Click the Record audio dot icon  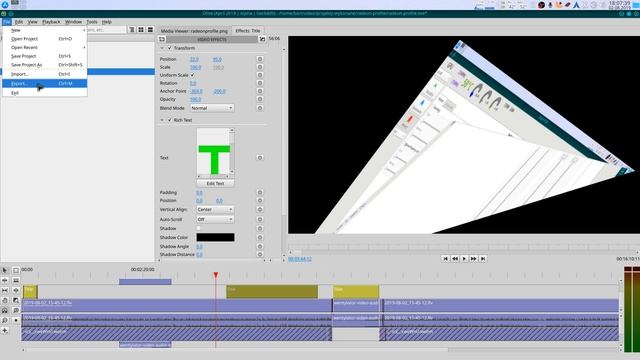[x=16, y=320]
